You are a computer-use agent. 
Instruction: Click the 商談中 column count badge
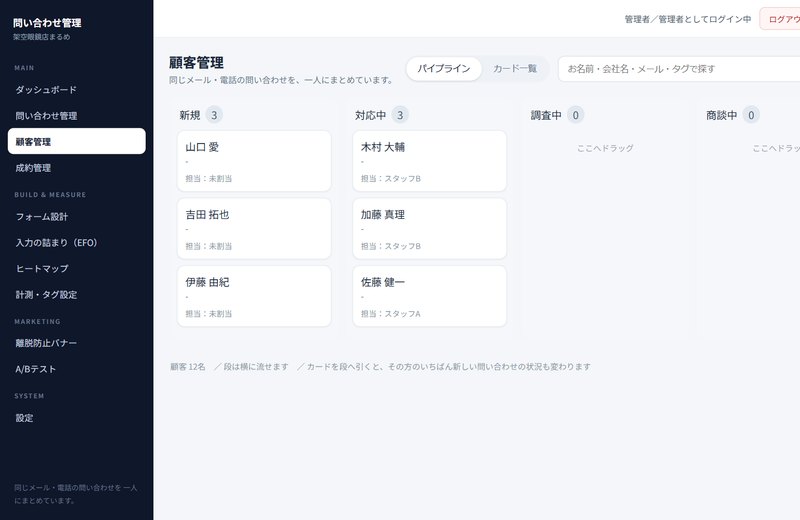coord(751,115)
